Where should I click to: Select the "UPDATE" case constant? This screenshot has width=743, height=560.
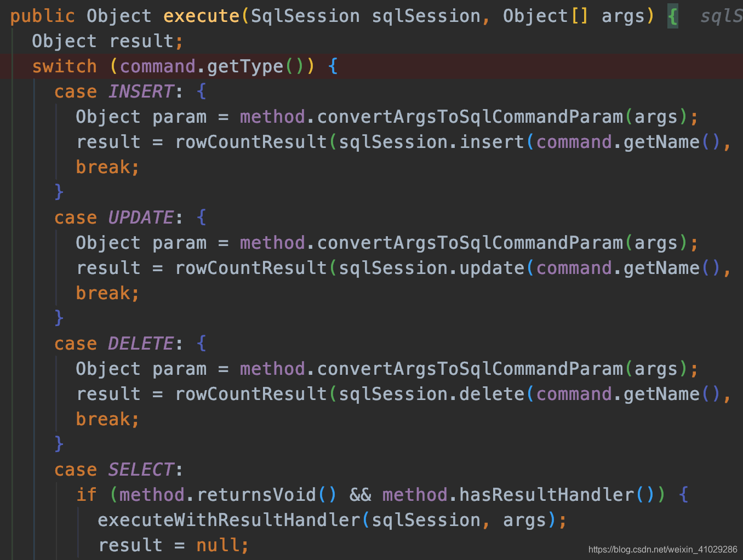click(x=141, y=218)
